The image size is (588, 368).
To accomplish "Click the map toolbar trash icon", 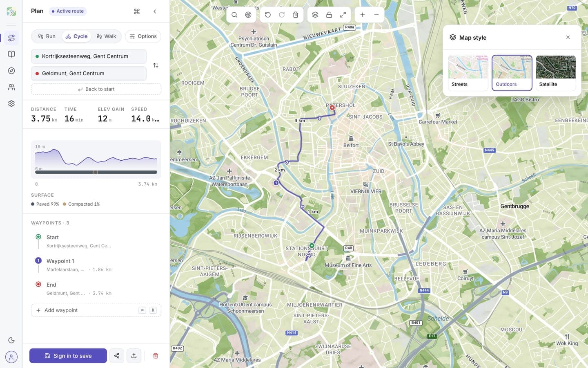I will pos(296,15).
